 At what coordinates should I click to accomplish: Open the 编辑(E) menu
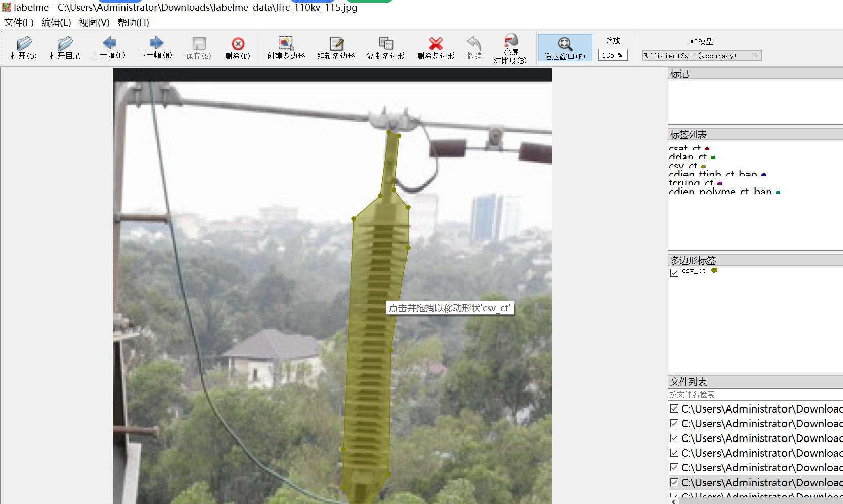click(x=56, y=23)
